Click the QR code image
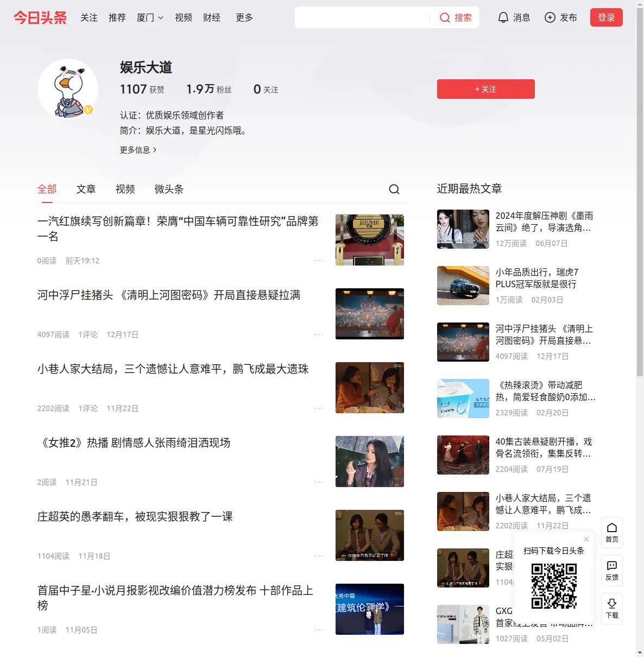The height and width of the screenshot is (657, 644). [554, 586]
